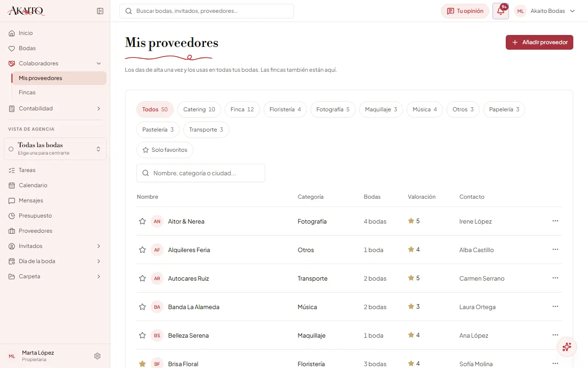Open Belleza Serena supplier
588x368 pixels.
188,335
